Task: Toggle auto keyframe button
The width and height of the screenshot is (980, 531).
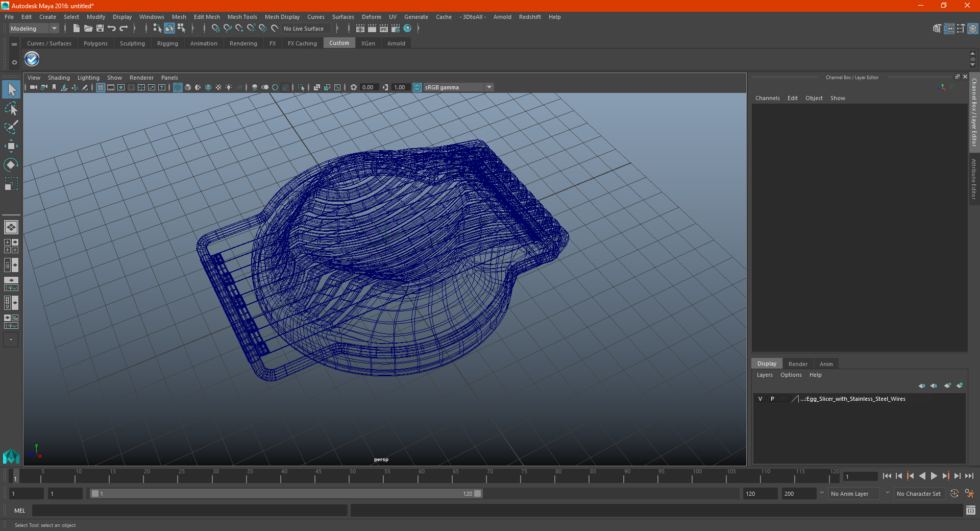Action: click(x=954, y=494)
